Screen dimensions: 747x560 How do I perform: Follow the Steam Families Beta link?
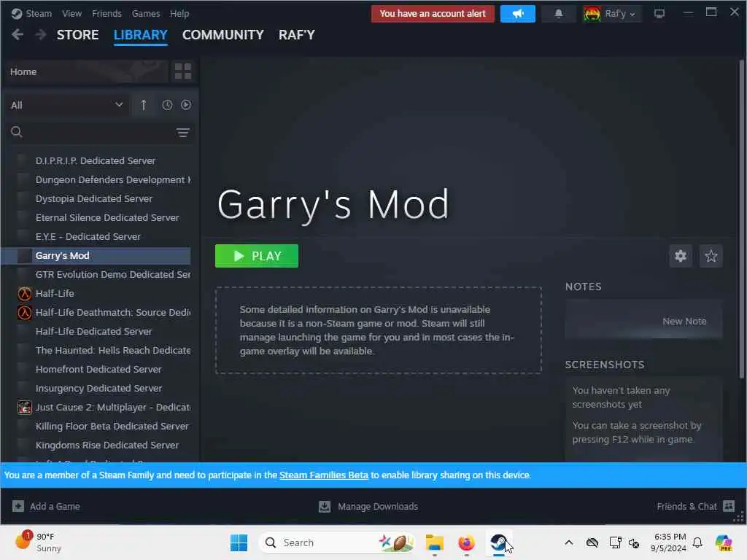(324, 475)
